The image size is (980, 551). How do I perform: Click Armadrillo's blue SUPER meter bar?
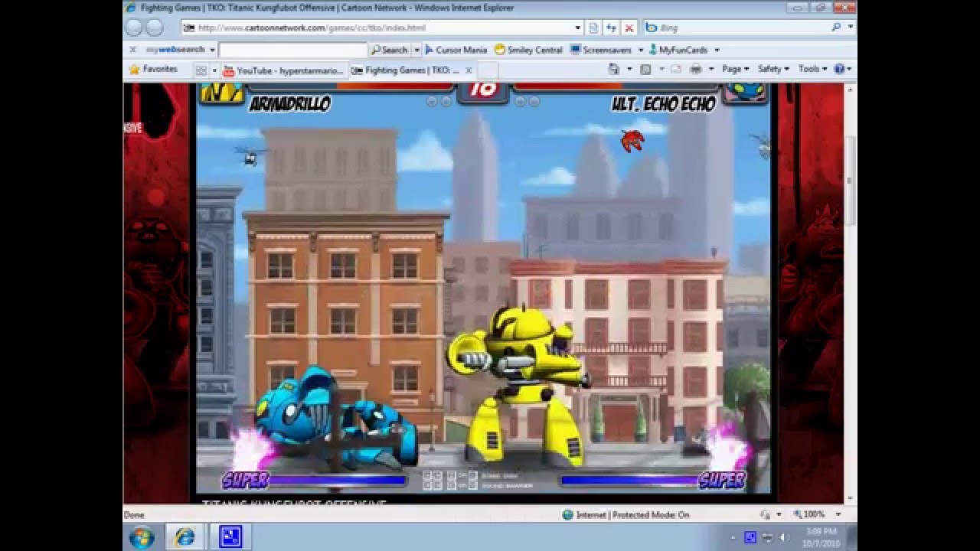[338, 481]
